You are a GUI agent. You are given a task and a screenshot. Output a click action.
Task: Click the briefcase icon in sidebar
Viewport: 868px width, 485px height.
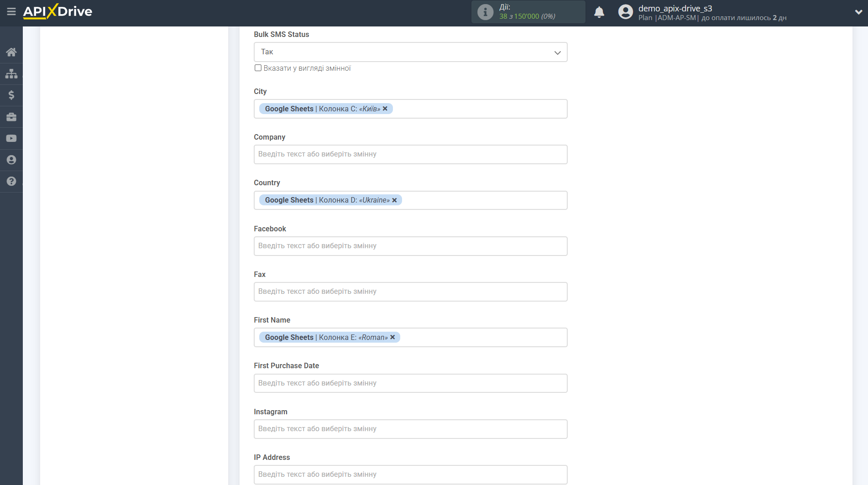(x=11, y=117)
